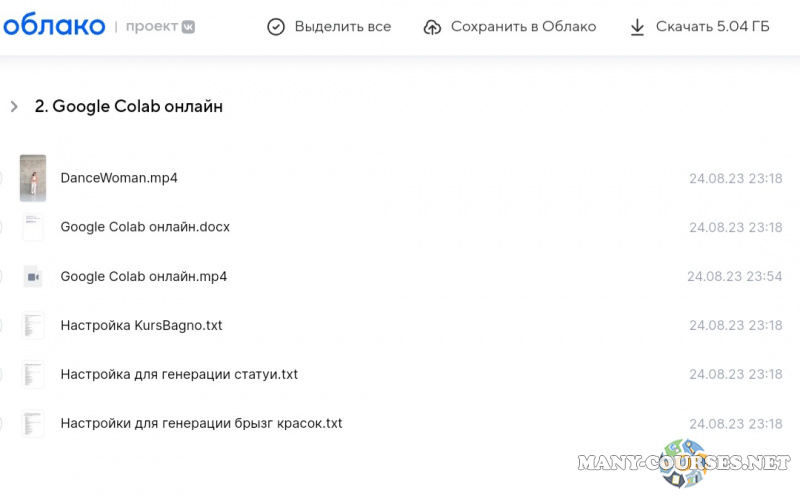
Task: Click the checkmark circle icon for select all
Action: (x=276, y=27)
